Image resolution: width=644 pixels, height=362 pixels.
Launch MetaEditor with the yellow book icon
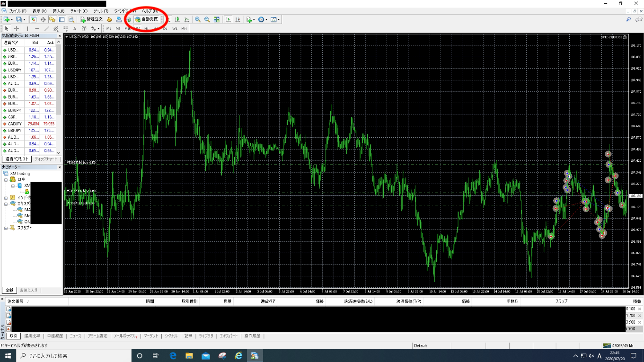(109, 19)
